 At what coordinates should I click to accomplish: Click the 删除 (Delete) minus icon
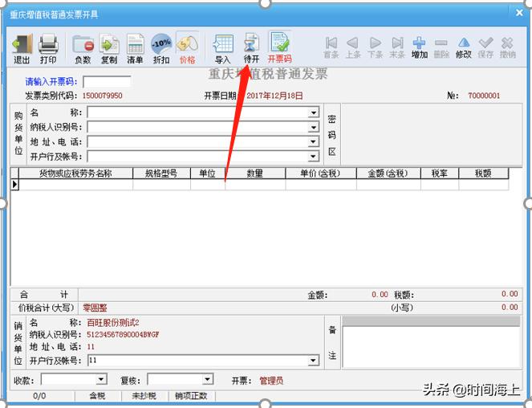(441, 47)
